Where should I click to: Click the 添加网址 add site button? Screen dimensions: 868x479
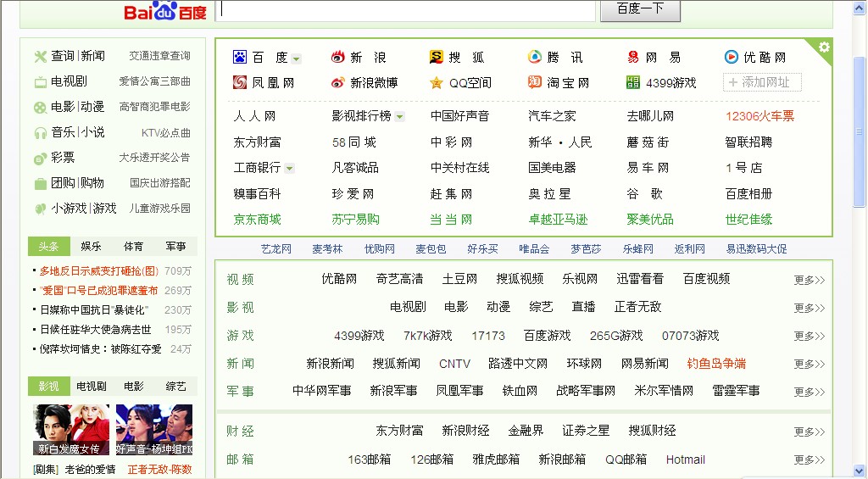762,82
